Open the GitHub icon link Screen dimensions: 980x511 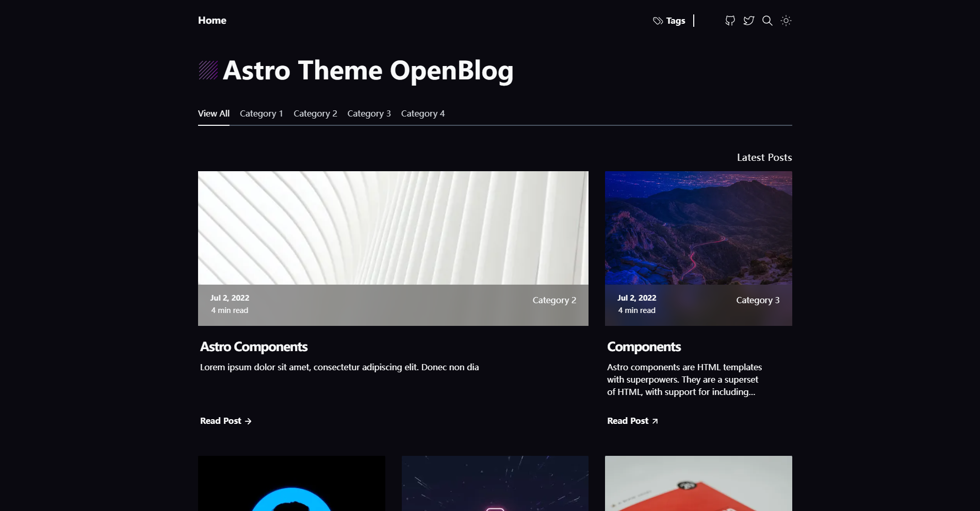730,21
